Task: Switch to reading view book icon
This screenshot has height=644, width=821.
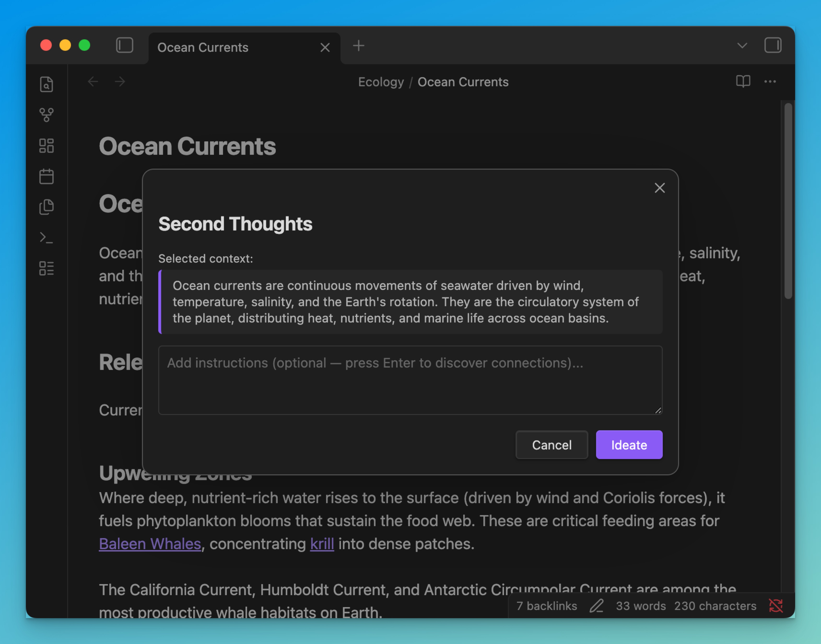Action: [743, 81]
